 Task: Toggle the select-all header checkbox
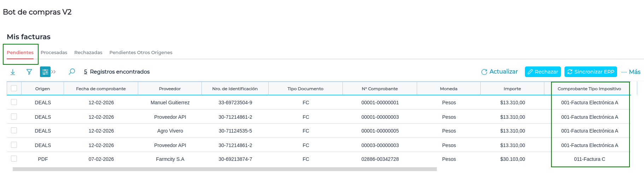click(14, 88)
